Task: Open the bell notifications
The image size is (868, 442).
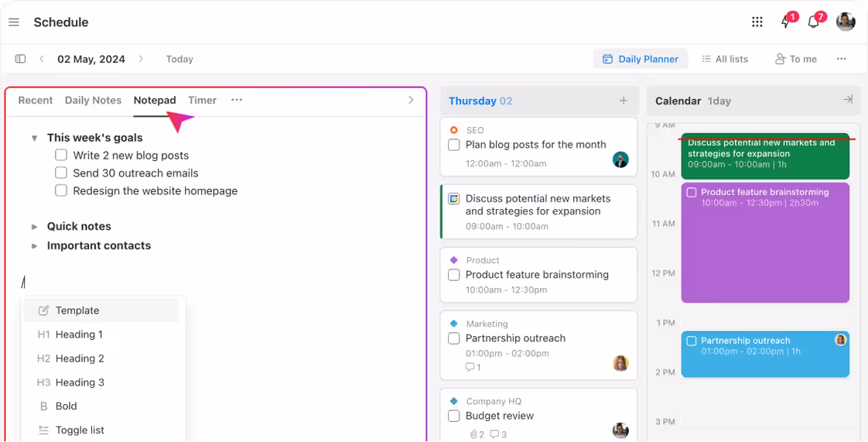Action: pyautogui.click(x=814, y=22)
